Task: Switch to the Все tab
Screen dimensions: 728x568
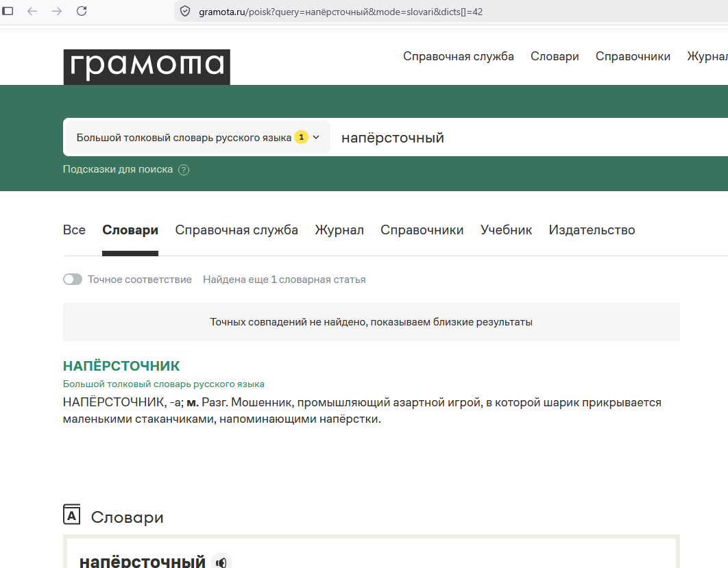Action: point(74,230)
